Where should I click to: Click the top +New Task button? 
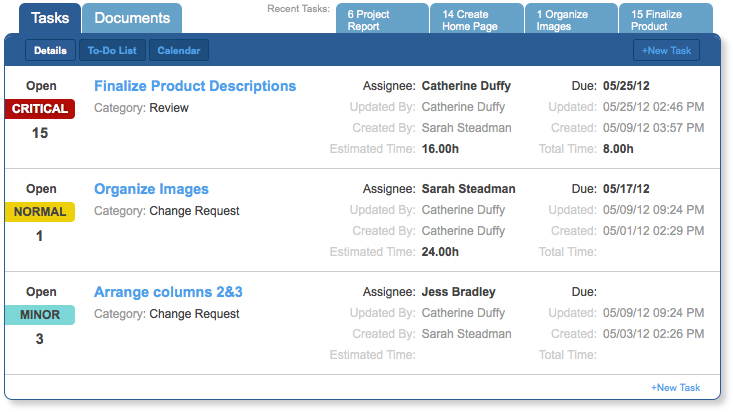pos(666,50)
